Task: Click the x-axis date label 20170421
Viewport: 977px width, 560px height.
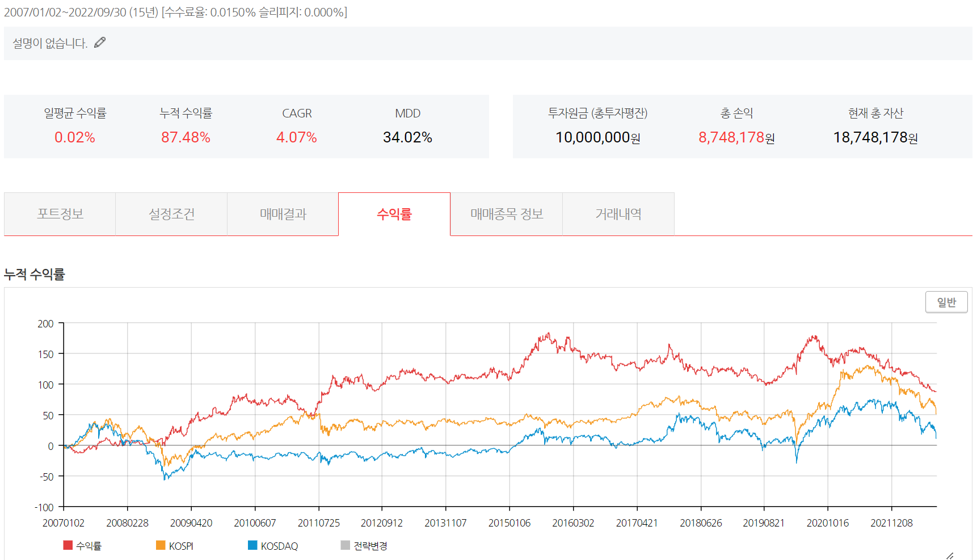Action: pos(637,523)
